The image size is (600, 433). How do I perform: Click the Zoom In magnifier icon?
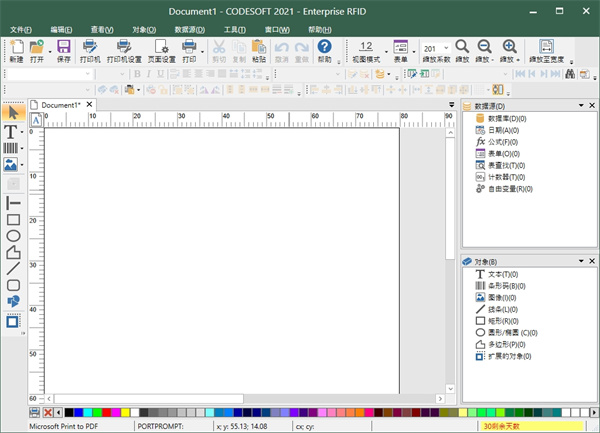509,47
